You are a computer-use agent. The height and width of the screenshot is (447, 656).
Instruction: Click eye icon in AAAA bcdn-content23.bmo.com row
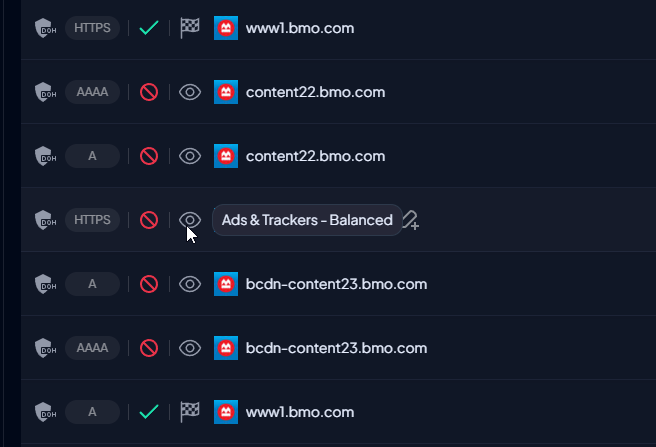[x=190, y=348]
